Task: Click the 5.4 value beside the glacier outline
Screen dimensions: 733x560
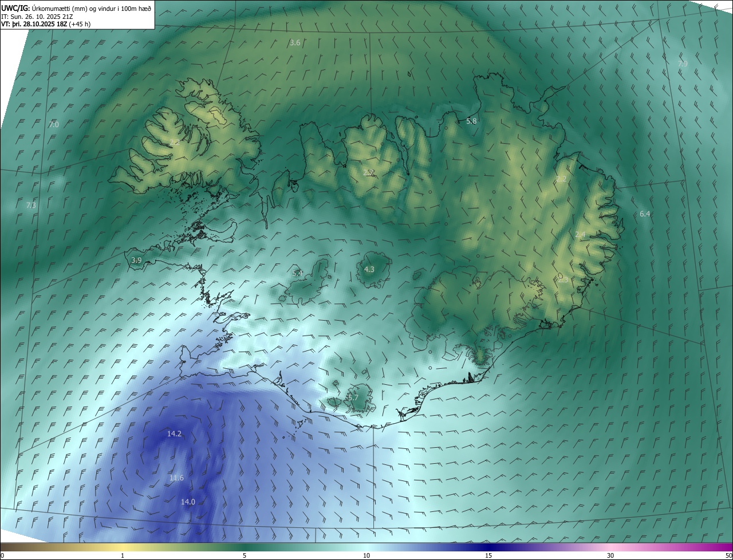Action: [x=297, y=273]
